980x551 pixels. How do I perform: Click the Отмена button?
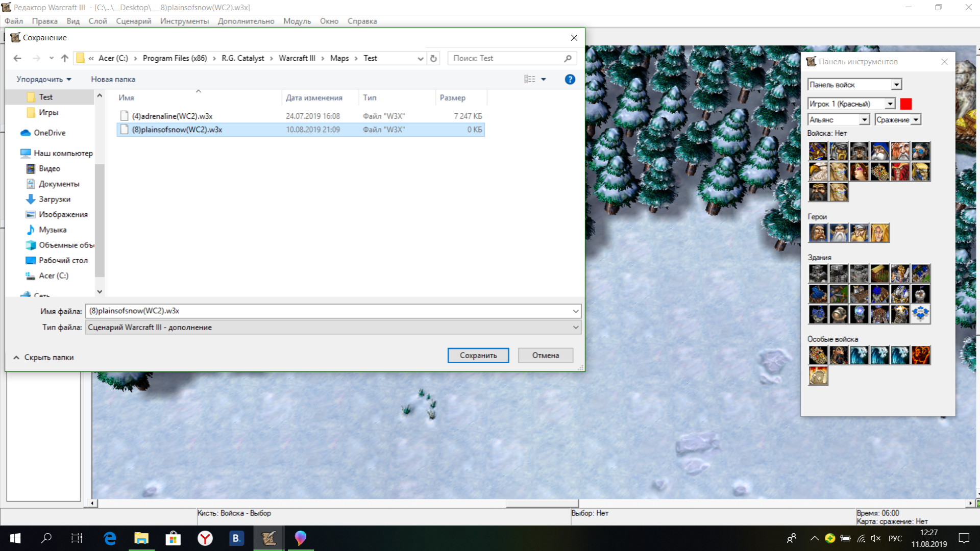point(545,355)
